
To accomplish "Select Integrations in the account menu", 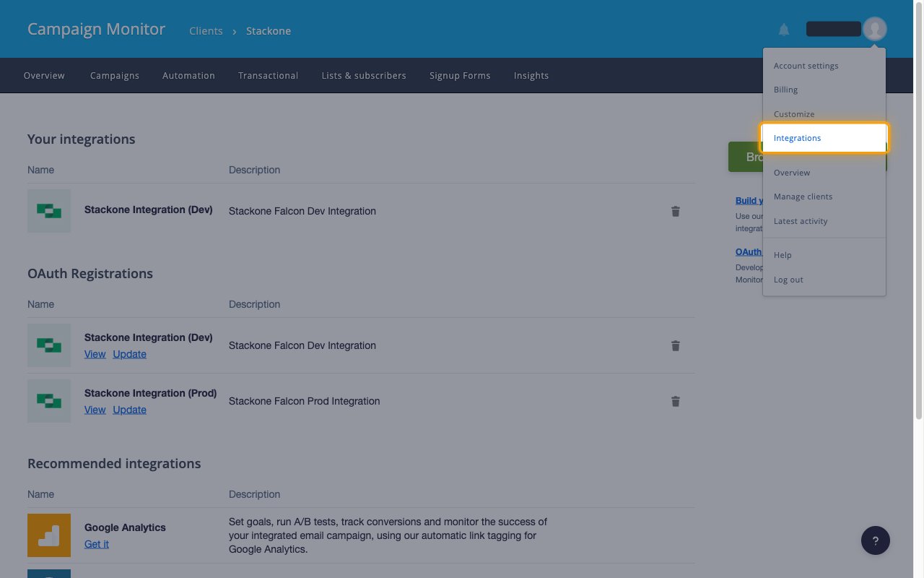I will (x=824, y=138).
